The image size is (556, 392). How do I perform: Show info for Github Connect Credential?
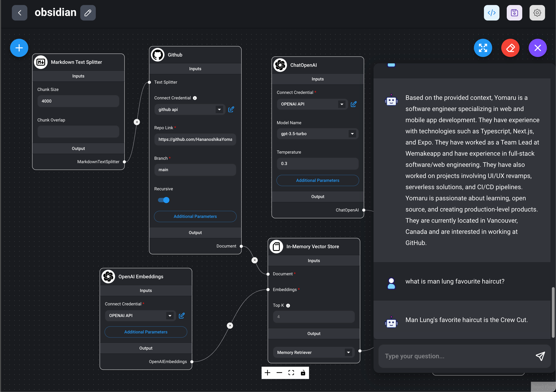pyautogui.click(x=195, y=98)
